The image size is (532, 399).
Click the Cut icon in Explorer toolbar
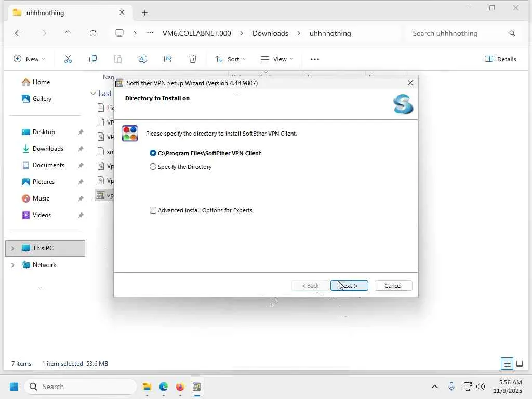coord(68,59)
